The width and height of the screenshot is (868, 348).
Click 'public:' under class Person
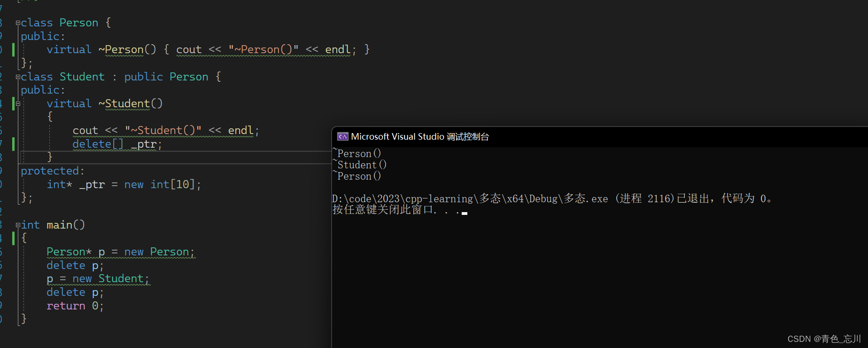click(43, 36)
